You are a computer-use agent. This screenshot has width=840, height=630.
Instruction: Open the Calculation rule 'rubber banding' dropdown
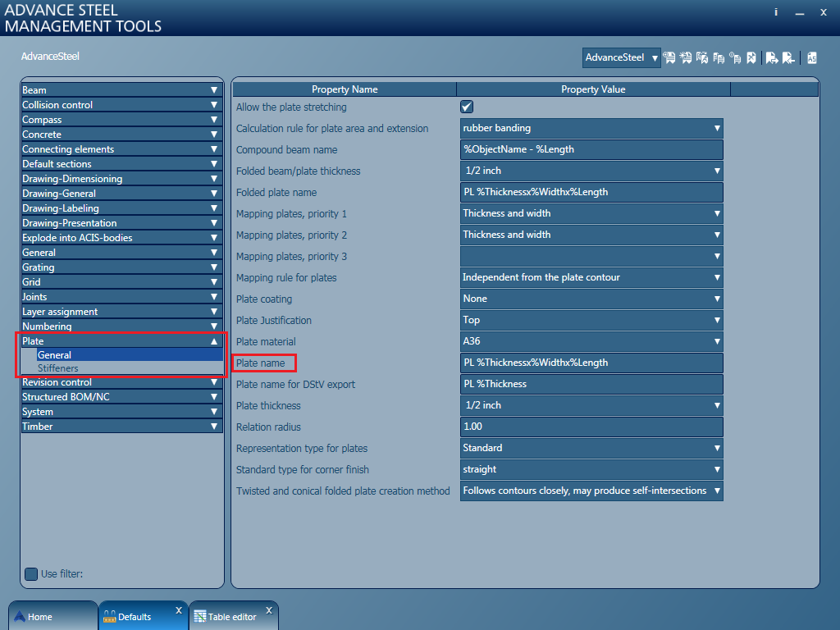pos(591,128)
